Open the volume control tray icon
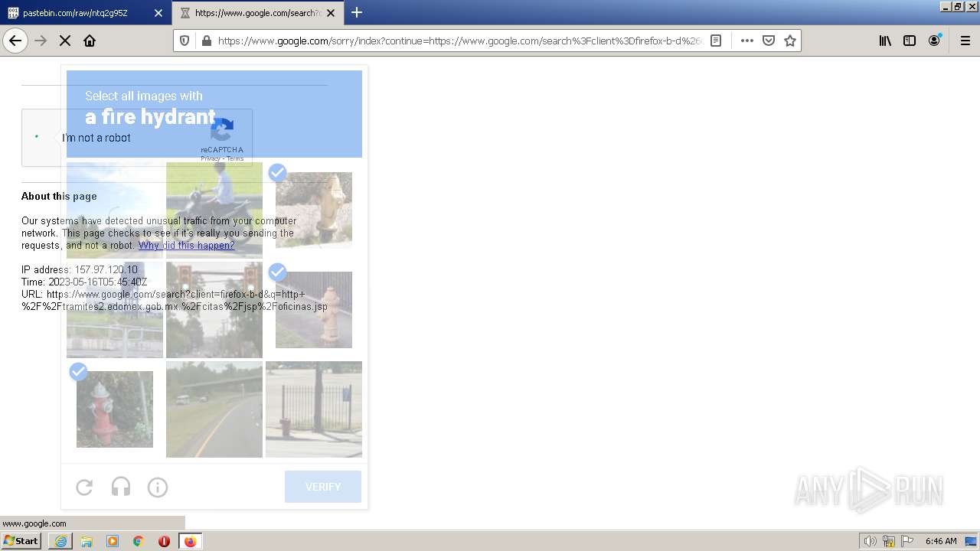 (x=870, y=541)
